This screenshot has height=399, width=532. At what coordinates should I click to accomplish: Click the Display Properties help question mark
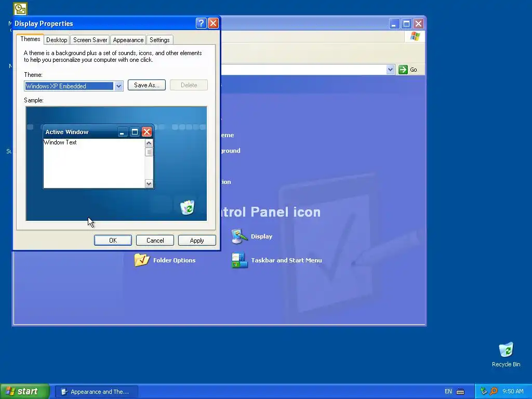point(201,23)
